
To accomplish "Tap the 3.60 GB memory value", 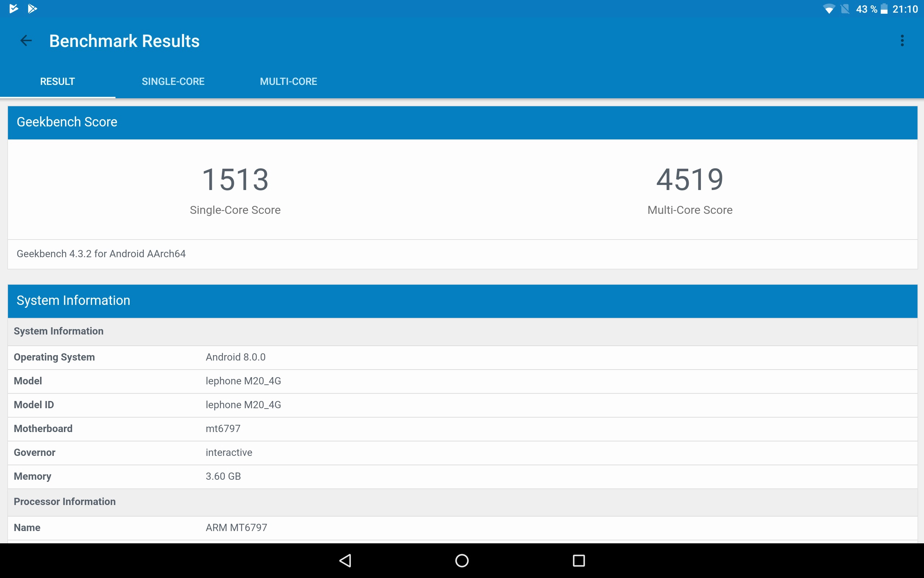I will 223,476.
